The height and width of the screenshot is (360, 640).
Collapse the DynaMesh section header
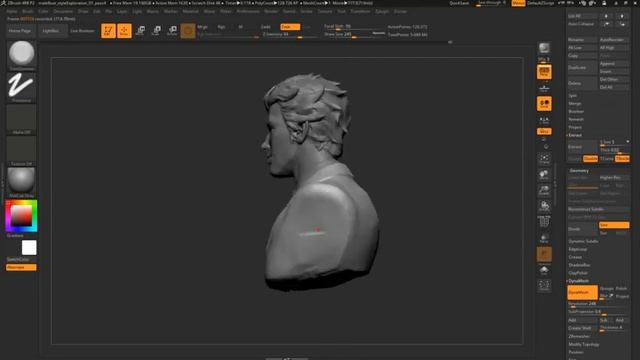pyautogui.click(x=578, y=281)
